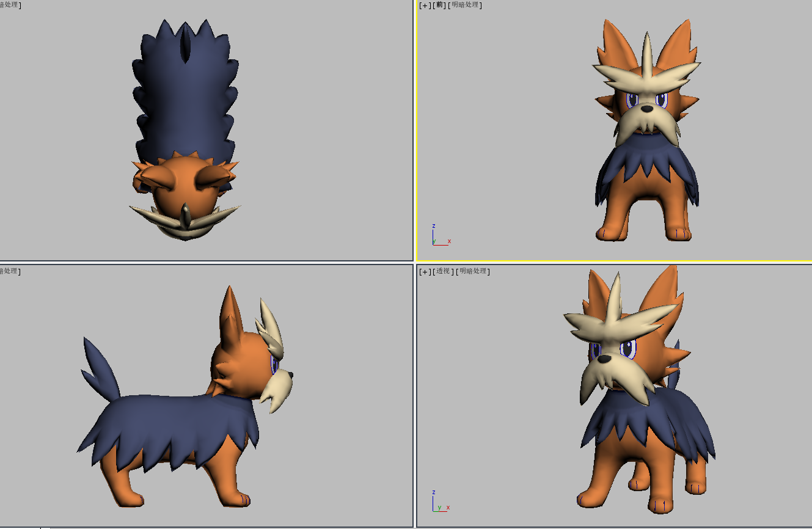Click the 透视 perspective view label

[444, 271]
